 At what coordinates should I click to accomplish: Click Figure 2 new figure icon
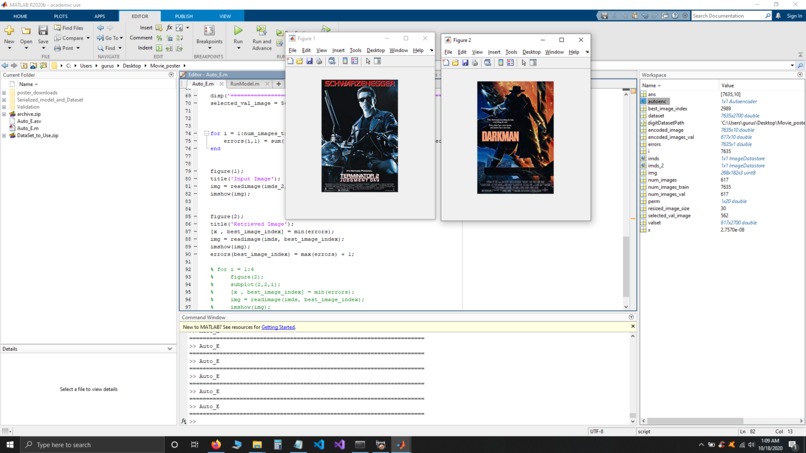click(x=446, y=63)
